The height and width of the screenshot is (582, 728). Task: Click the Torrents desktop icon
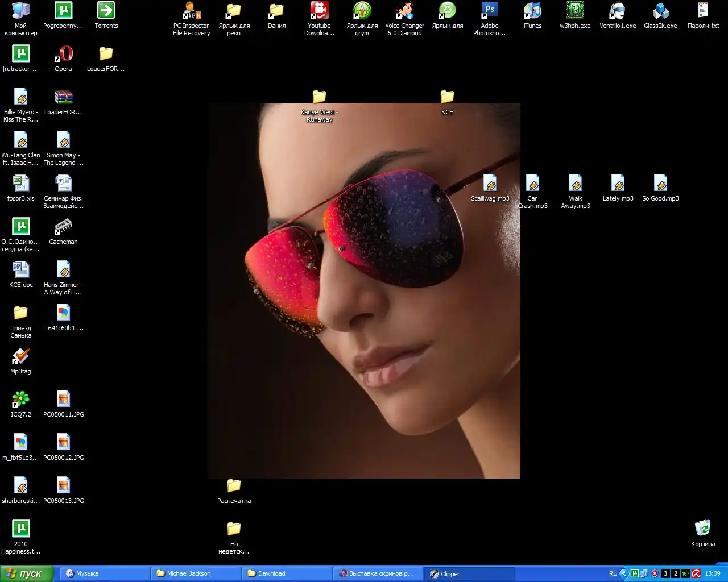pos(106,11)
